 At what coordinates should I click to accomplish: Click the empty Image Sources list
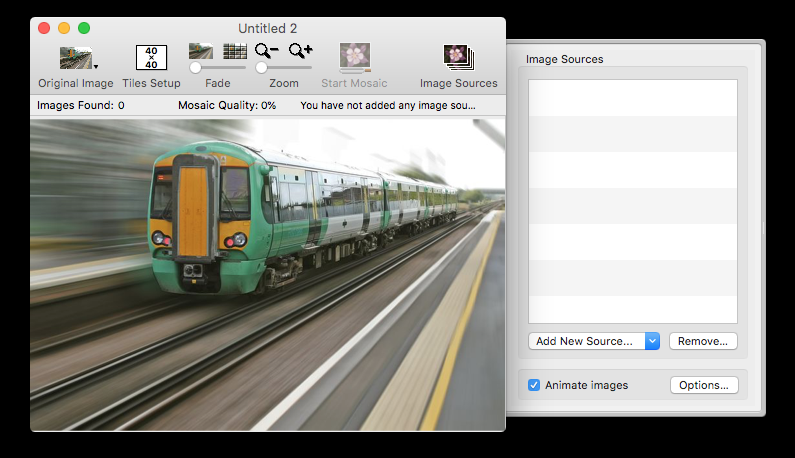point(633,201)
